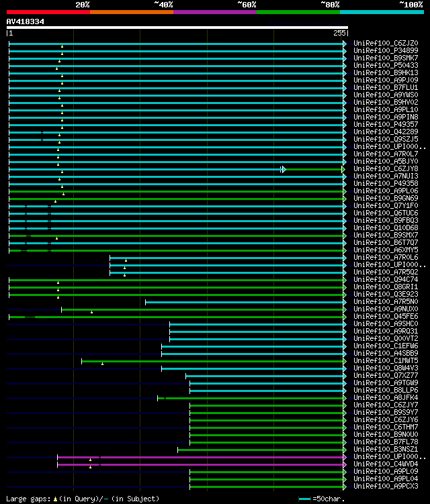
Task: Open the UniRef100_A7NUI3 hit label
Action: tap(386, 176)
